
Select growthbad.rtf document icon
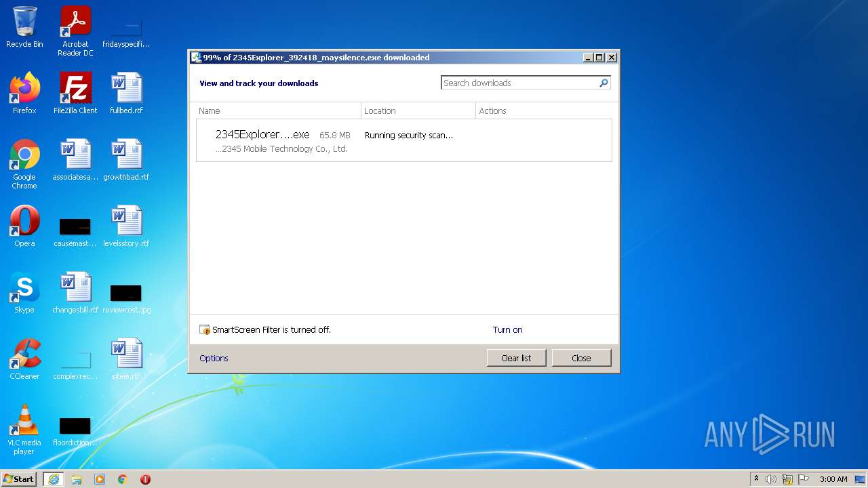126,160
